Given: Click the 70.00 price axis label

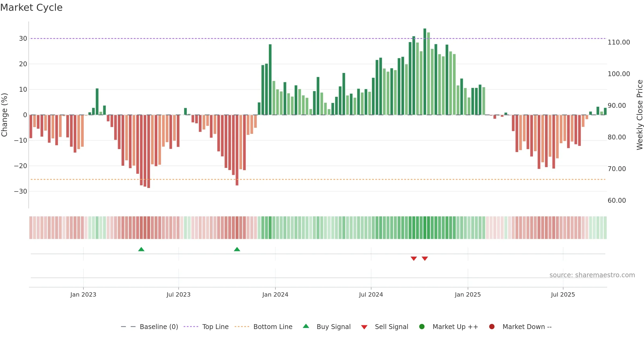Looking at the screenshot, I should (x=617, y=169).
